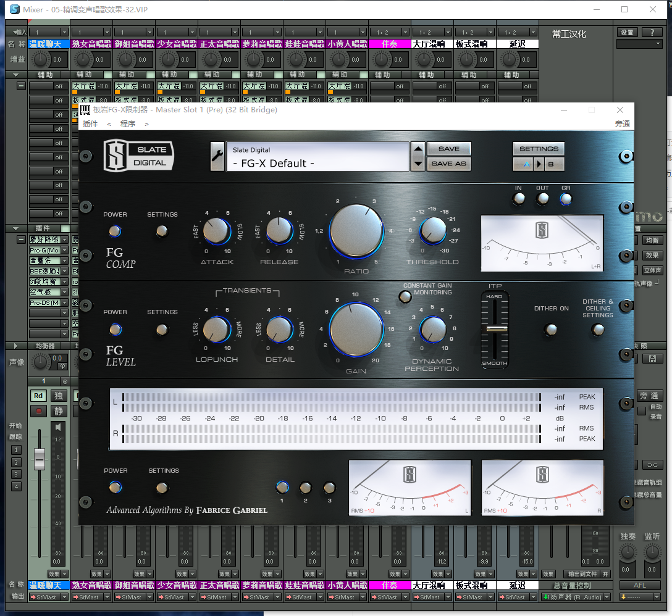Open 温暖聊天 StMast output dropdown
This screenshot has height=616, width=672.
pos(65,597)
